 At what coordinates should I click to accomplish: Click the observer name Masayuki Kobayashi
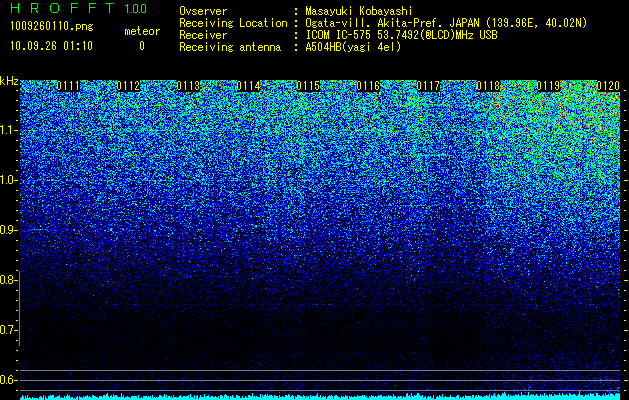pos(359,11)
